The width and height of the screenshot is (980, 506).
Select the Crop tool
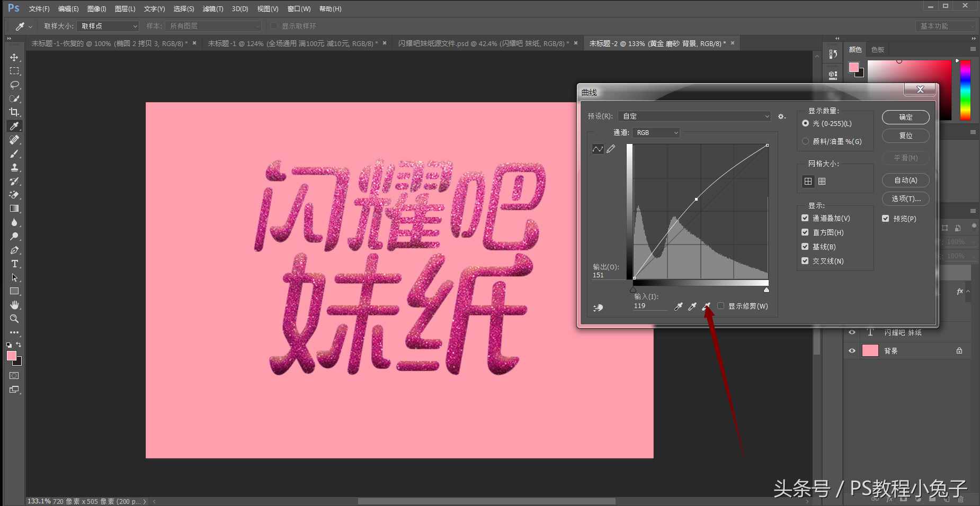(14, 112)
